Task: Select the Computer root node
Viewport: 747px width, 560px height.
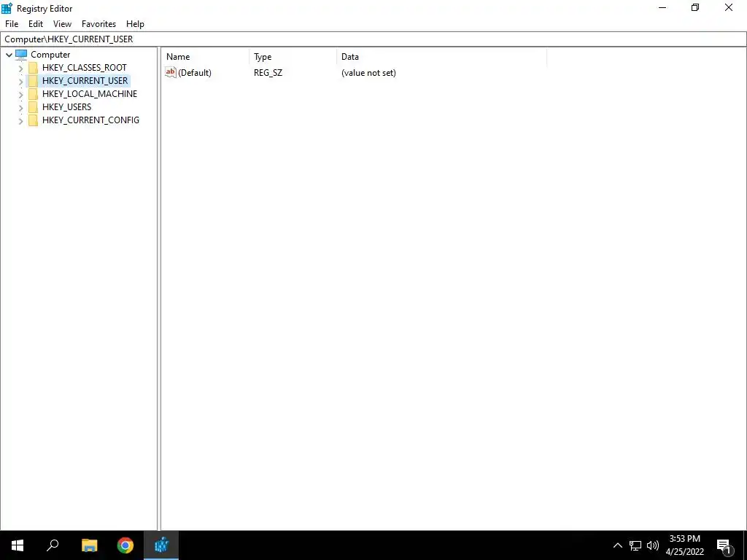Action: click(x=50, y=54)
